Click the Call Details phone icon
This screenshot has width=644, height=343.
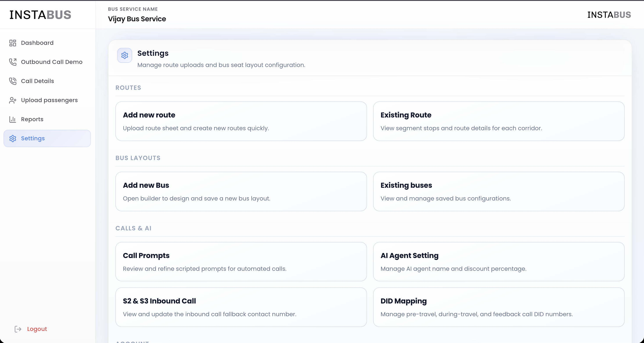(x=13, y=81)
